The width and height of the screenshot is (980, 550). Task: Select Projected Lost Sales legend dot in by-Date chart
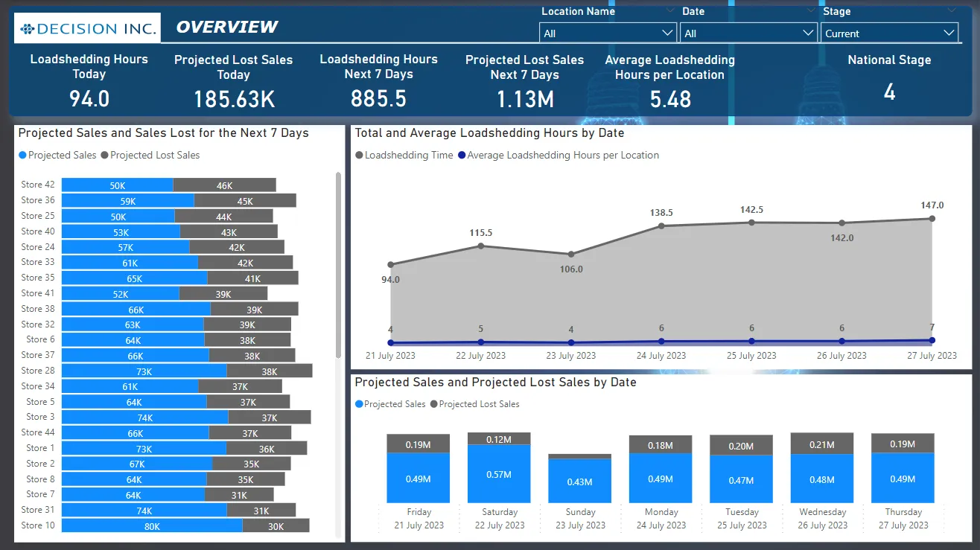click(434, 404)
